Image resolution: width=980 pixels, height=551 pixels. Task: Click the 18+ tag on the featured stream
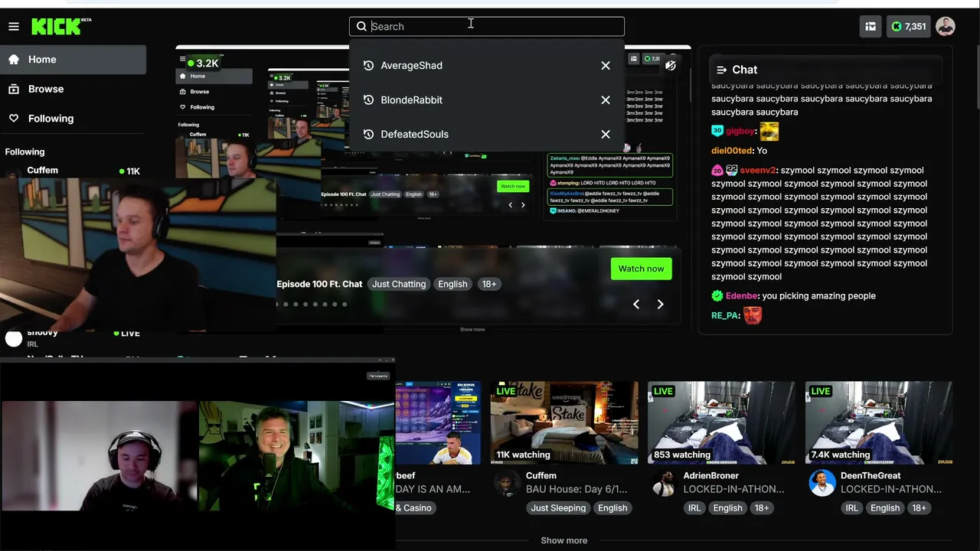coord(488,284)
